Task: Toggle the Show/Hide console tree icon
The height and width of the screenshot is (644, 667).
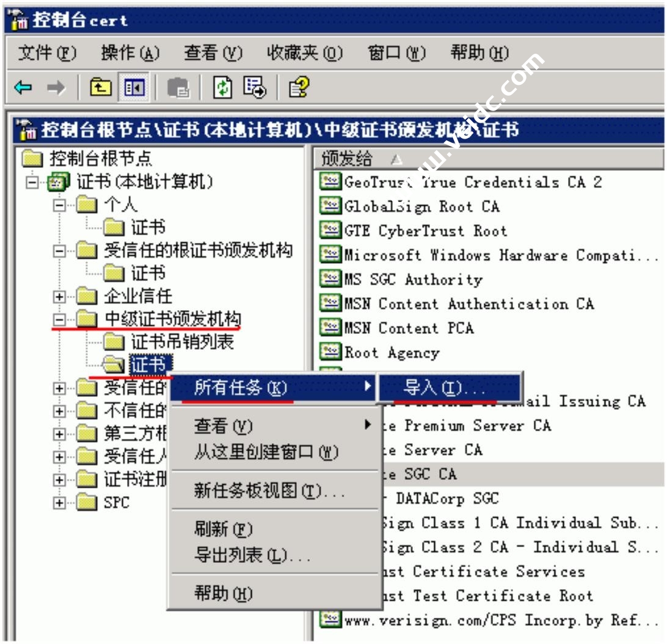Action: pyautogui.click(x=134, y=87)
